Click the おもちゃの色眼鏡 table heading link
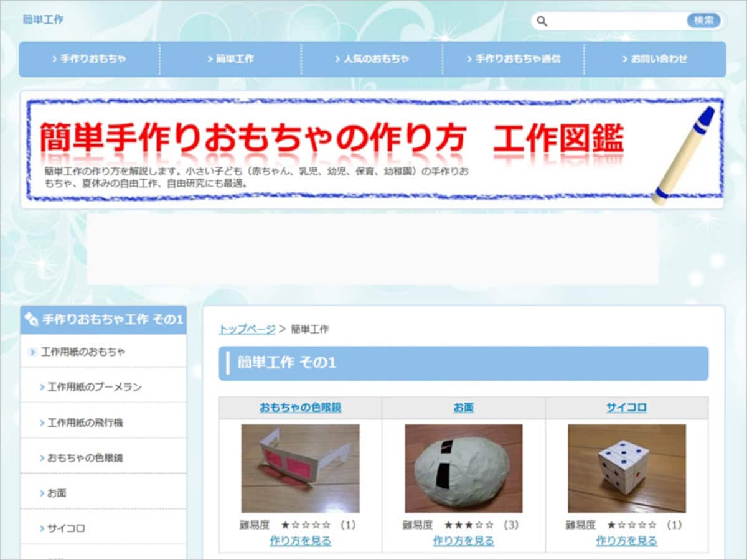Image resolution: width=747 pixels, height=560 pixels. pos(301,408)
